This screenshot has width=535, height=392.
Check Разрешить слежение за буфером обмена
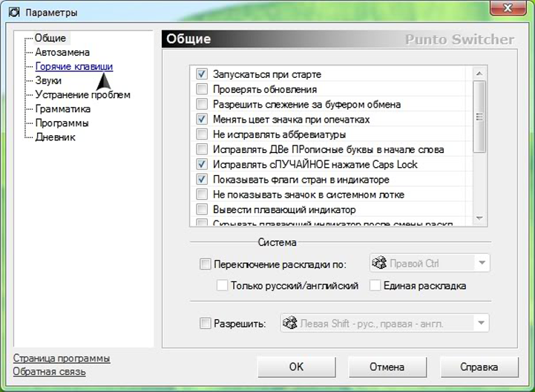coord(202,104)
